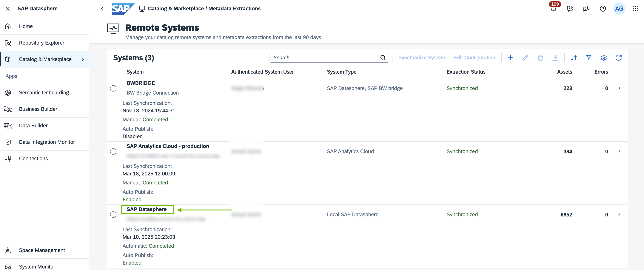Open the notifications bell with 199 badge
The height and width of the screenshot is (270, 644).
pos(553,9)
